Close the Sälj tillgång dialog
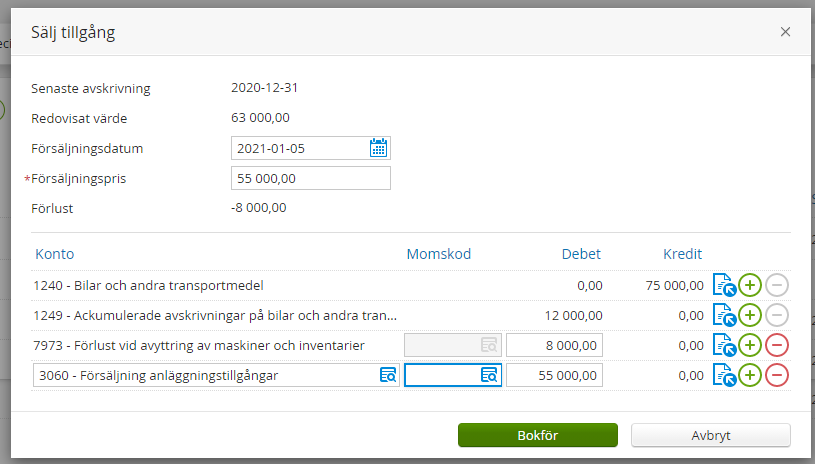This screenshot has width=815, height=464. point(785,32)
